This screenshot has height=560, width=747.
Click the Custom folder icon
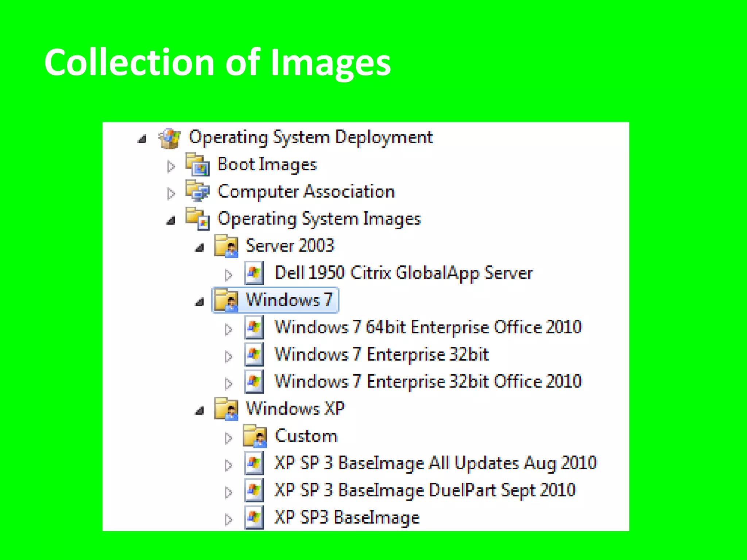(255, 436)
